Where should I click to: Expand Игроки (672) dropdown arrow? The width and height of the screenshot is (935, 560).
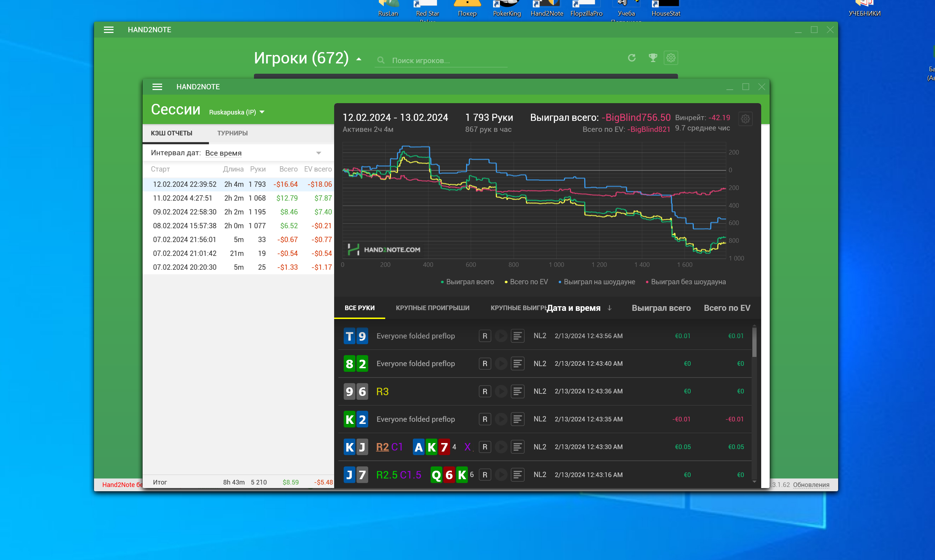point(358,59)
